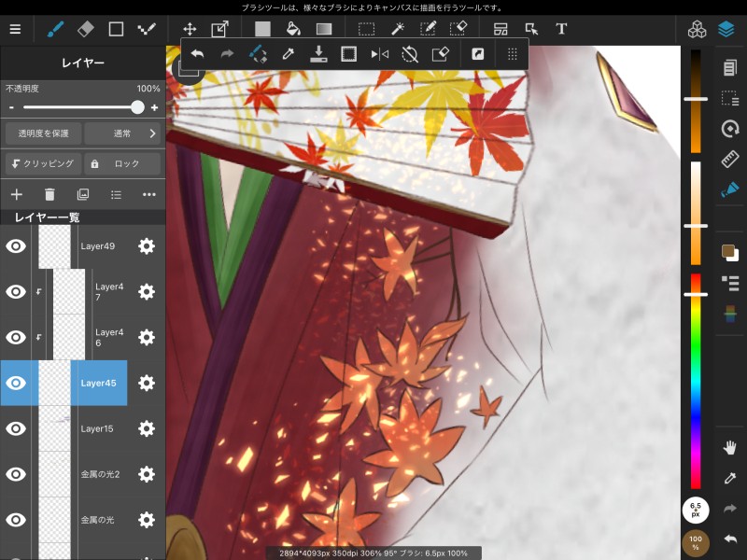Image resolution: width=747 pixels, height=560 pixels.
Task: Undo with the floating toolbar arrow
Action: click(x=197, y=54)
